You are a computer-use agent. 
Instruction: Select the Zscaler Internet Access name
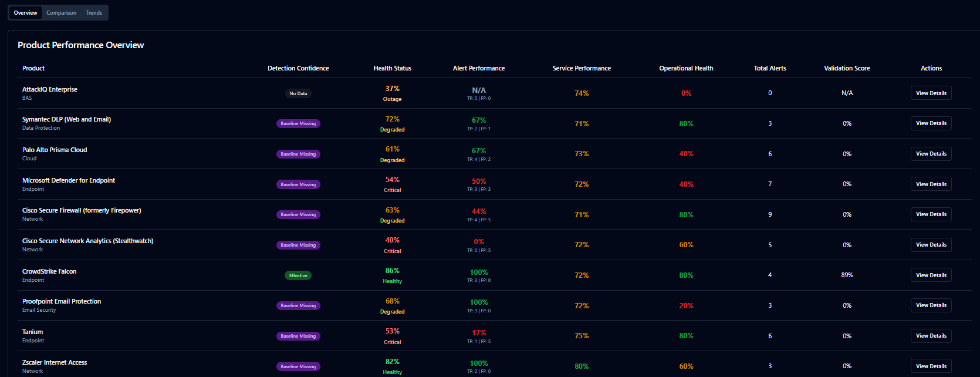click(x=55, y=362)
